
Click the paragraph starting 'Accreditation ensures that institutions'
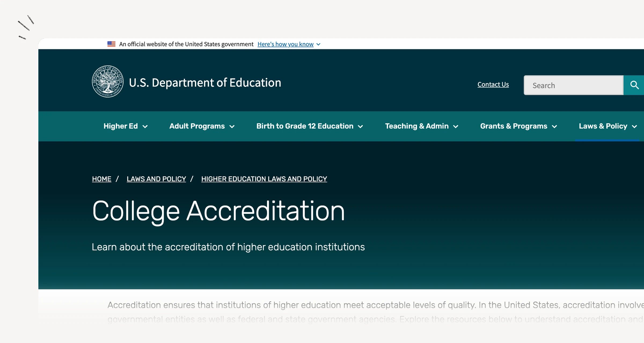376,312
